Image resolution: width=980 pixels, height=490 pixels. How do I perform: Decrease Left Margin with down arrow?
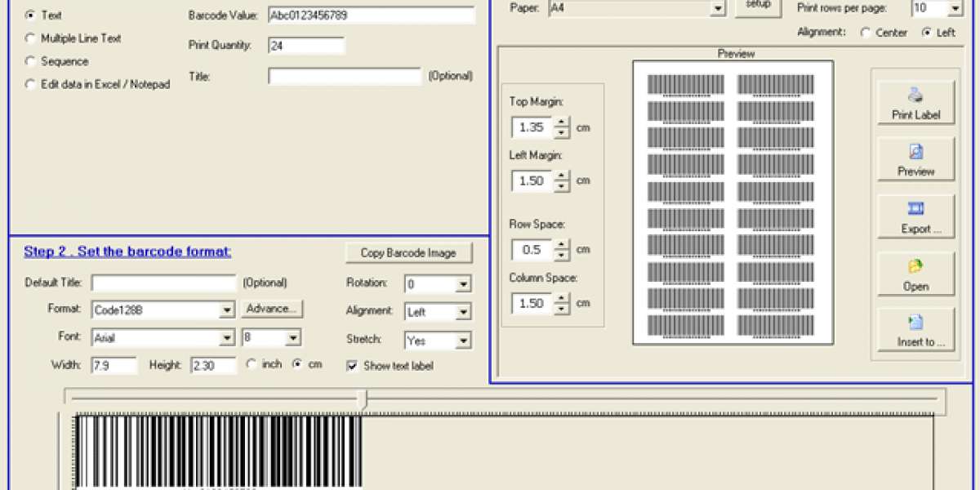[x=562, y=186]
